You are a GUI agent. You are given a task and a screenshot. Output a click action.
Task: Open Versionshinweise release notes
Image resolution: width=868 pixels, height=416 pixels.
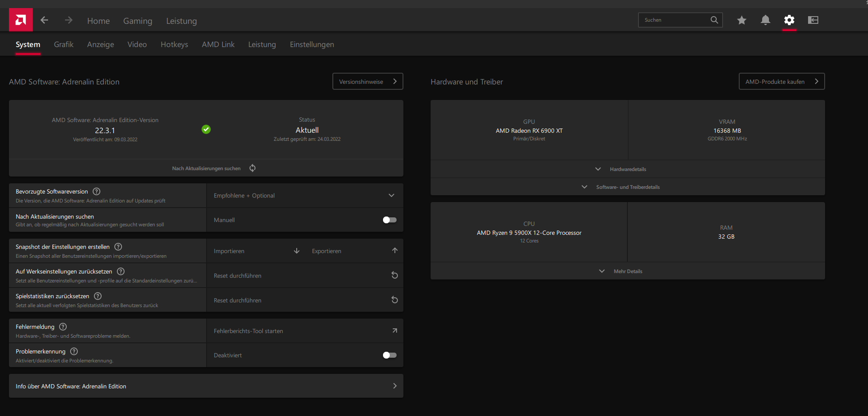click(368, 81)
